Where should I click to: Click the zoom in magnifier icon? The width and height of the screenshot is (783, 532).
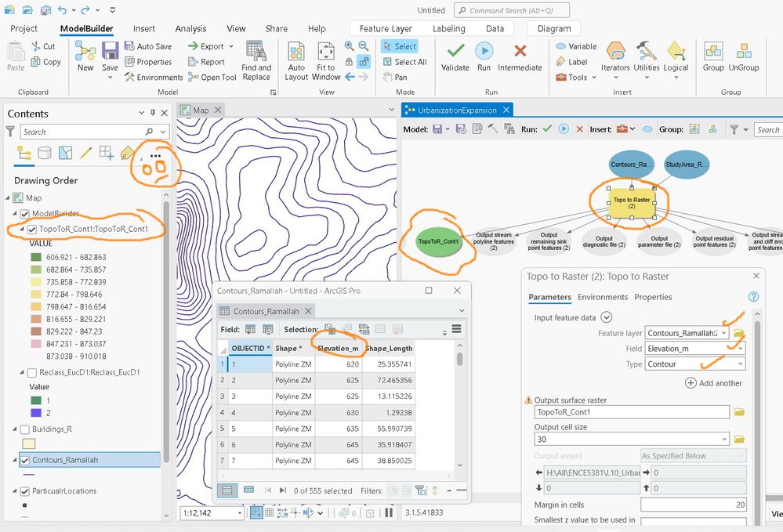349,46
